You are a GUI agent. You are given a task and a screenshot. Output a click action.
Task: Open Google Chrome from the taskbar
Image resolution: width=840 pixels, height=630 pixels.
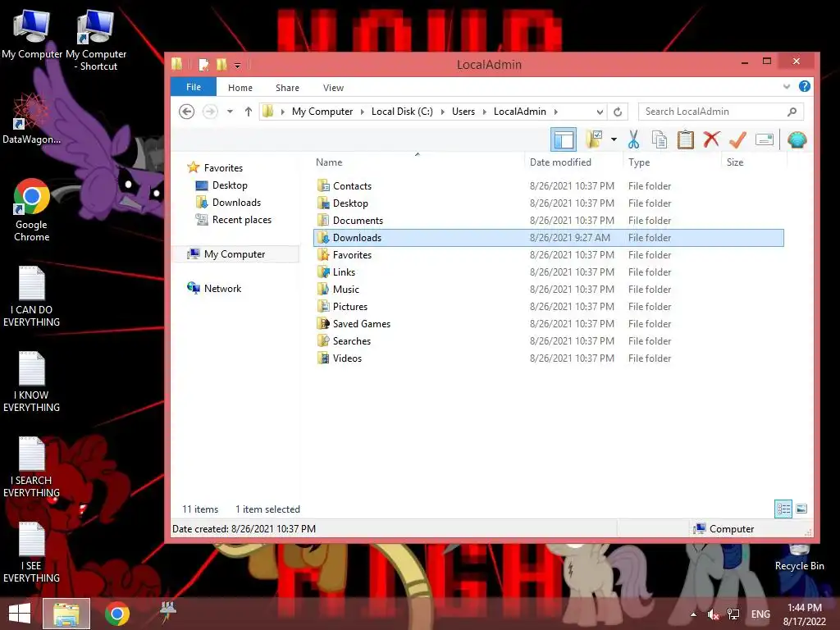(116, 614)
